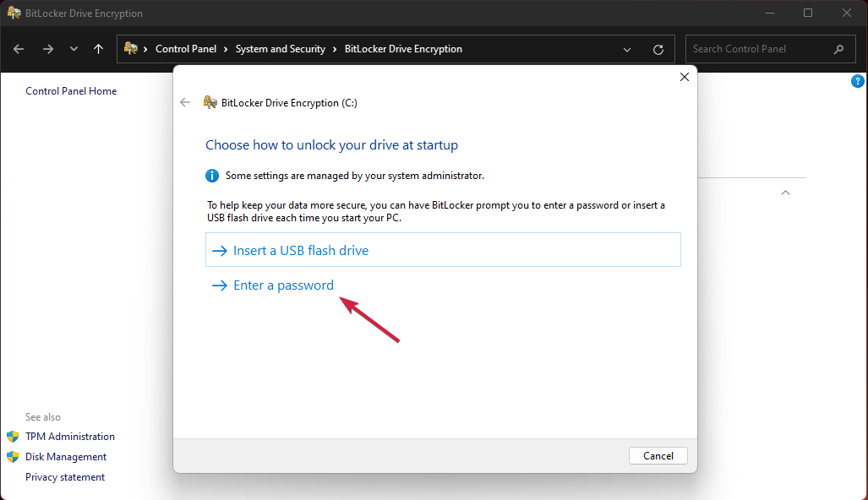The image size is (868, 500).
Task: Click the search magnifier in Search Control Panel
Action: [x=838, y=48]
